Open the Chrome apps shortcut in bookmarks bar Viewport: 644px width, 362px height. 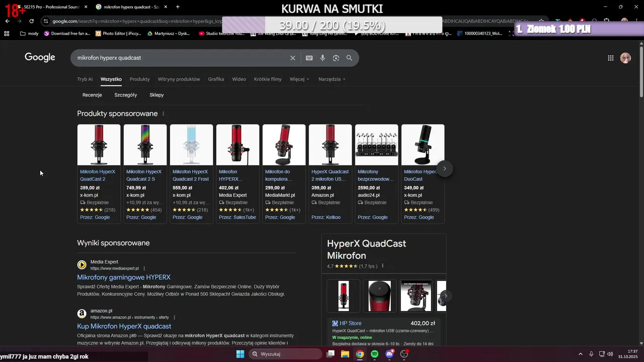[7, 33]
